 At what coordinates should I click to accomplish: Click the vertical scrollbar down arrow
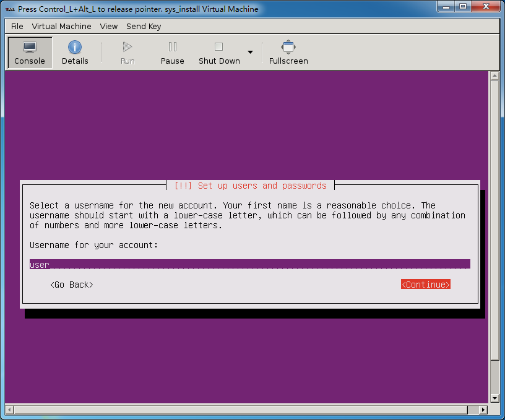(x=494, y=398)
